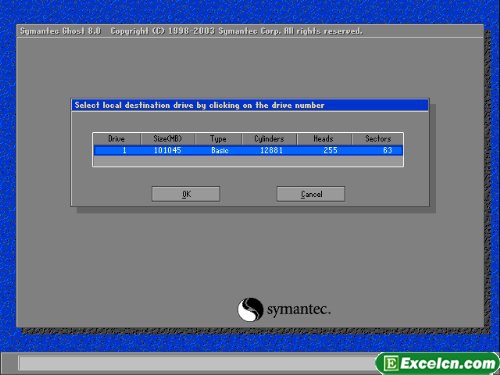
Task: Click the Drive column header
Action: [x=117, y=139]
